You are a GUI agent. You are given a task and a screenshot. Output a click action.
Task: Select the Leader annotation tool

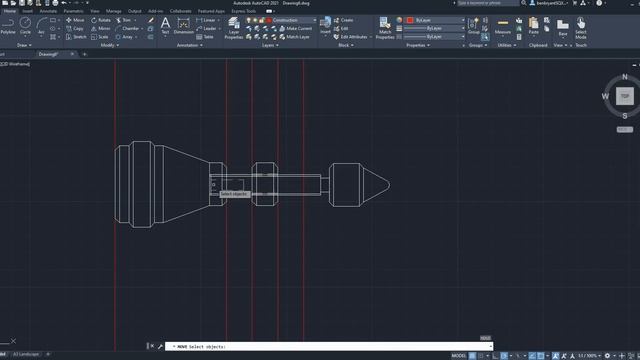click(x=206, y=29)
